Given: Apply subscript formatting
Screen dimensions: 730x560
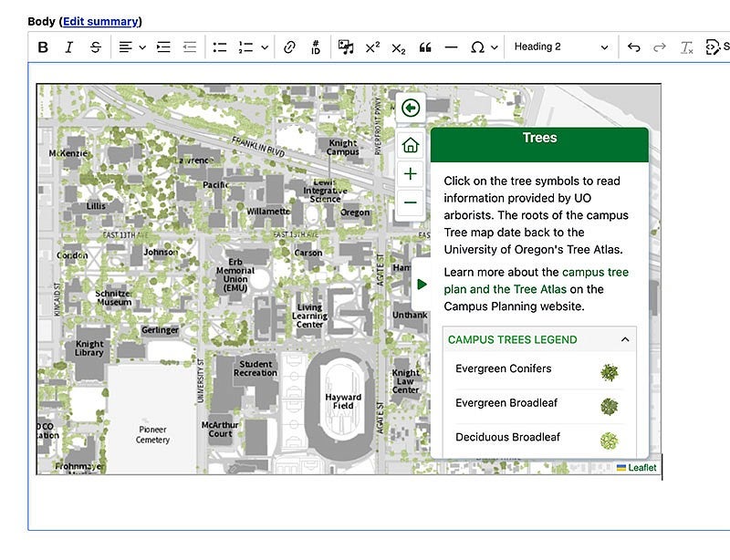Looking at the screenshot, I should 399,47.
